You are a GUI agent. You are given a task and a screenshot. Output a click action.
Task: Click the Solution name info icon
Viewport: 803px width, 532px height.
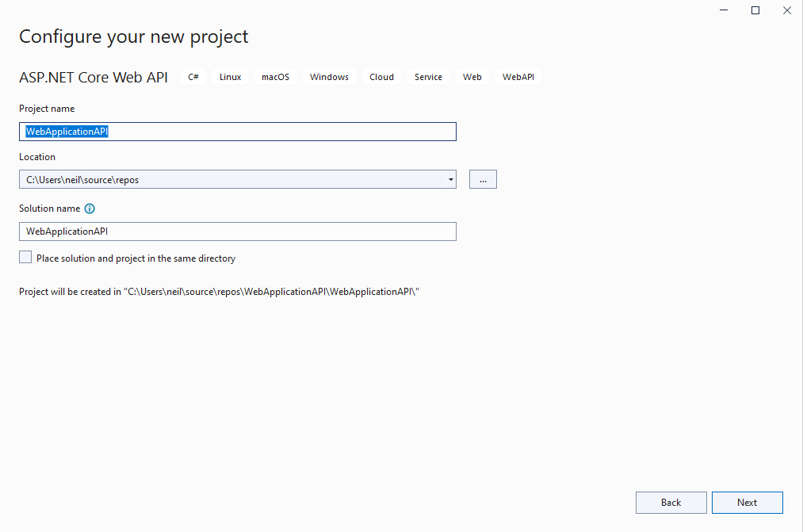click(90, 209)
